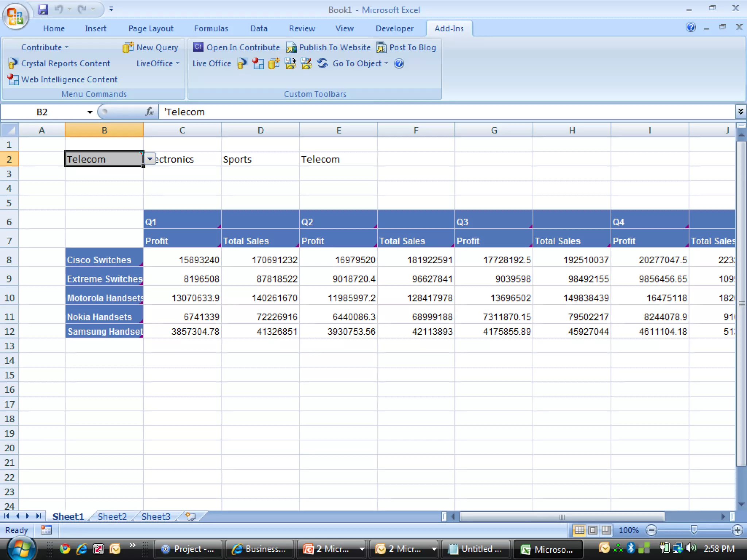The width and height of the screenshot is (747, 560).
Task: Click the macro record icon in the status bar
Action: pos(46,530)
